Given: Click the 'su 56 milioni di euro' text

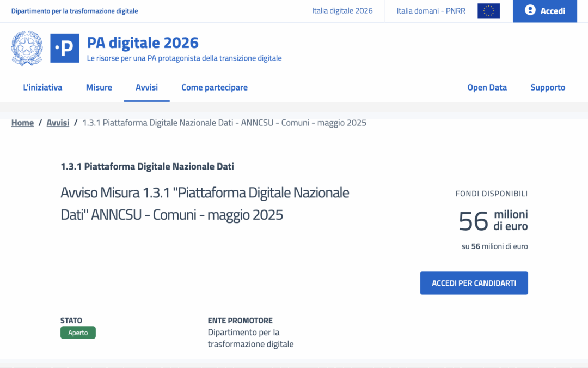Looking at the screenshot, I should (494, 246).
